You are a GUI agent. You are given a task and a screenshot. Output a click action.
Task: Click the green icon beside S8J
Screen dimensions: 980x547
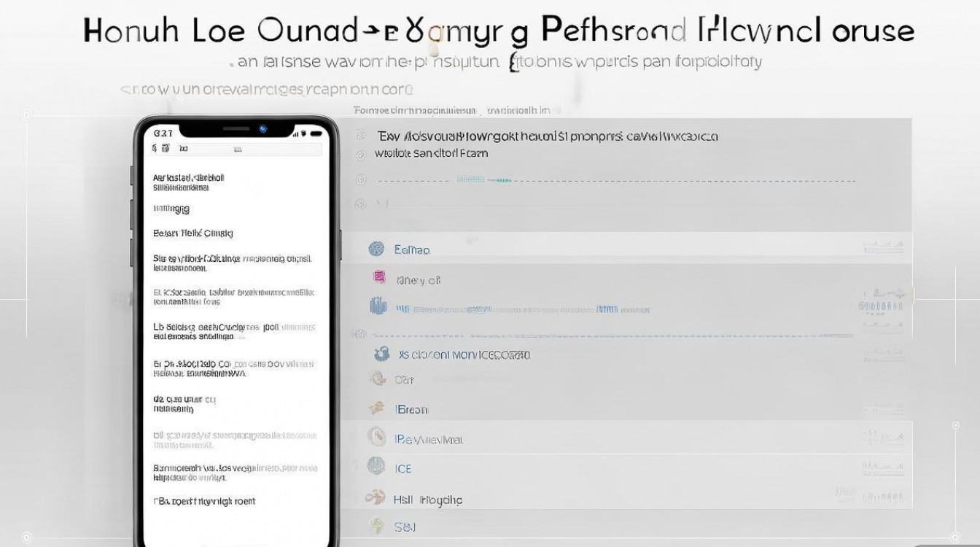click(377, 524)
